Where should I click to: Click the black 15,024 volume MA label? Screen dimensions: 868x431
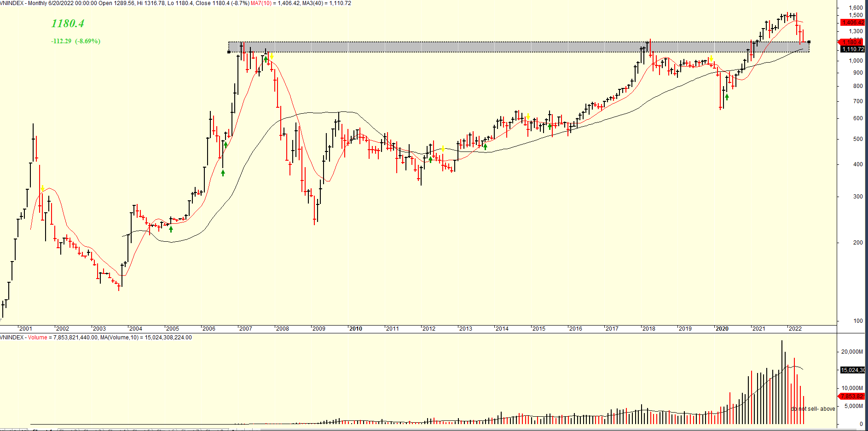point(852,370)
